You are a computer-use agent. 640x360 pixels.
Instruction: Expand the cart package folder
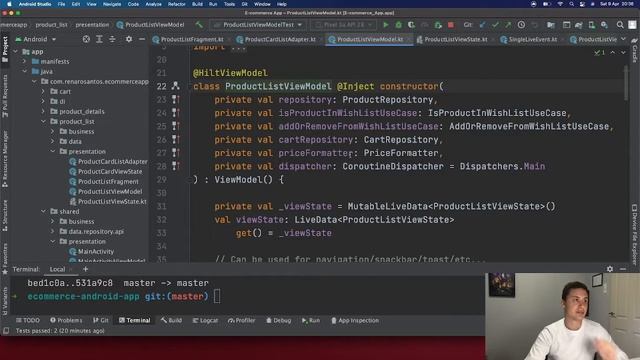click(44, 91)
